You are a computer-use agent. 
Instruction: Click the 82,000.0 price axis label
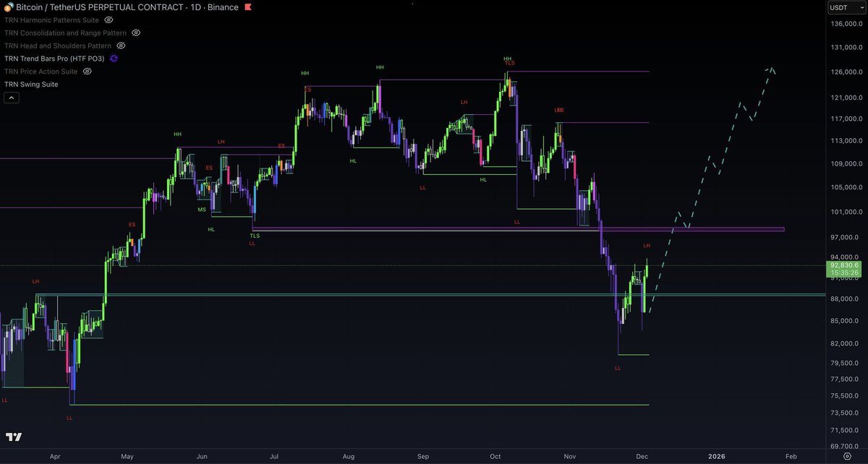(846, 344)
